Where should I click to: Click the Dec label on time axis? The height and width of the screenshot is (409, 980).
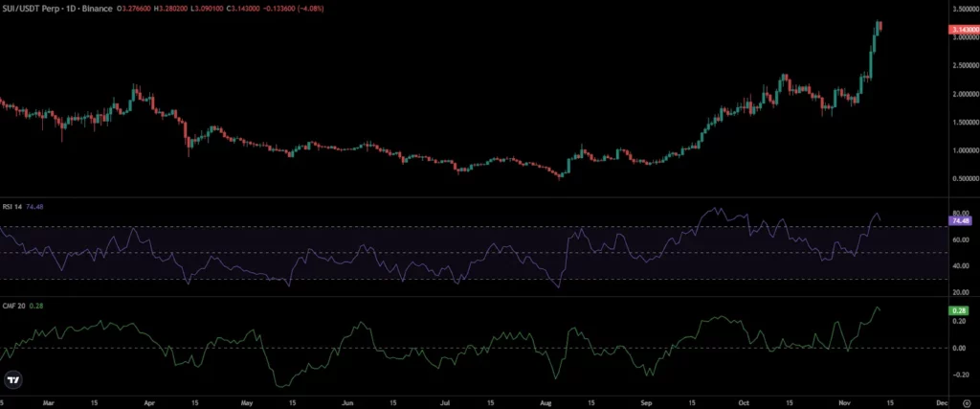click(943, 403)
